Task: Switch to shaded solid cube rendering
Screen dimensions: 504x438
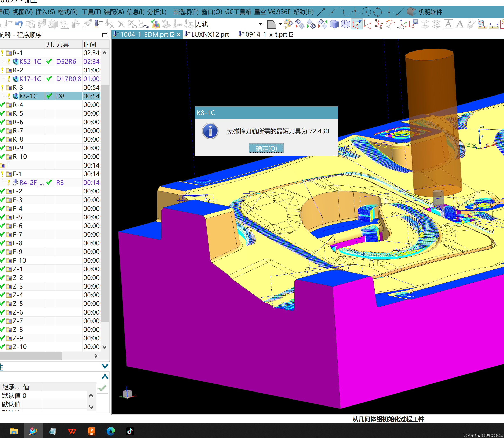Action: coord(334,24)
